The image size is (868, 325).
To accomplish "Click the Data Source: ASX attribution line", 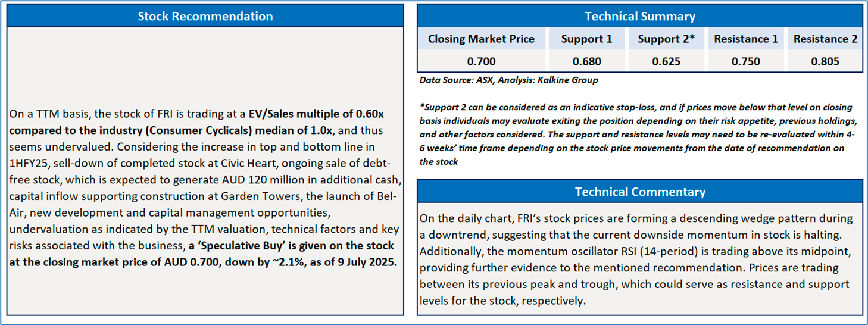I will tap(508, 80).
